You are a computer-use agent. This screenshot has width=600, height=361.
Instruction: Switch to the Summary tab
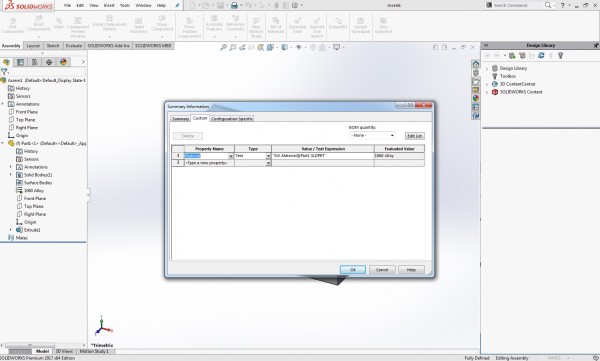click(x=180, y=119)
